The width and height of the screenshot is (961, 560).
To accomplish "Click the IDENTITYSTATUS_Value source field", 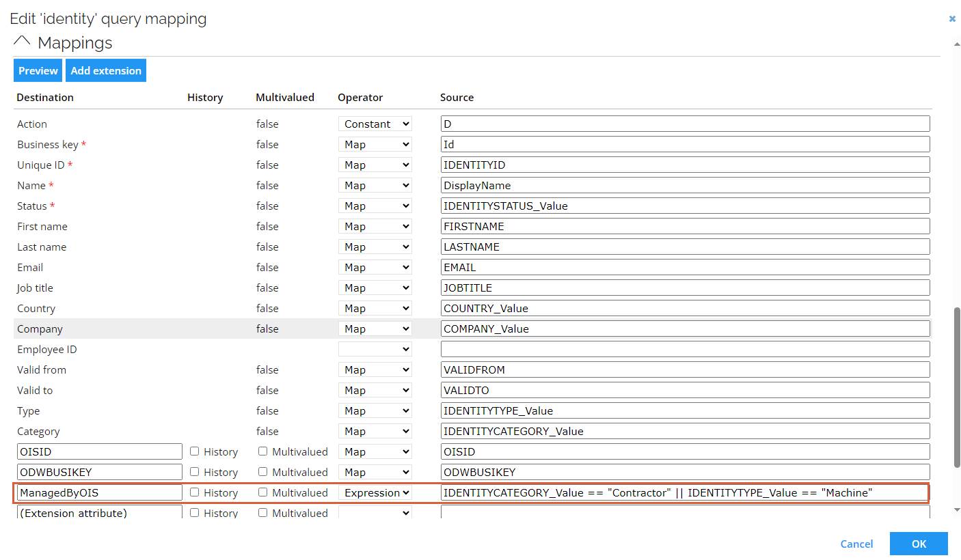I will coord(686,206).
